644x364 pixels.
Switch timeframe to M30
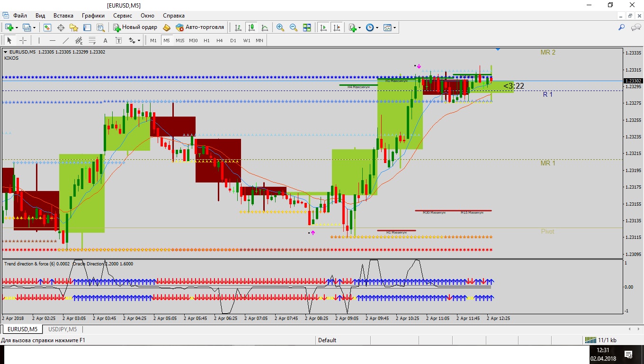tap(193, 40)
